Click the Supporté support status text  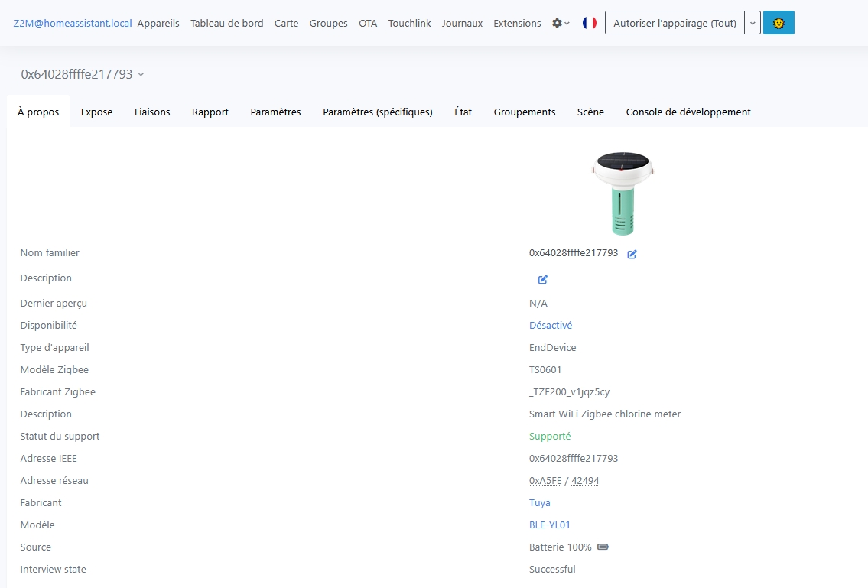coord(550,437)
